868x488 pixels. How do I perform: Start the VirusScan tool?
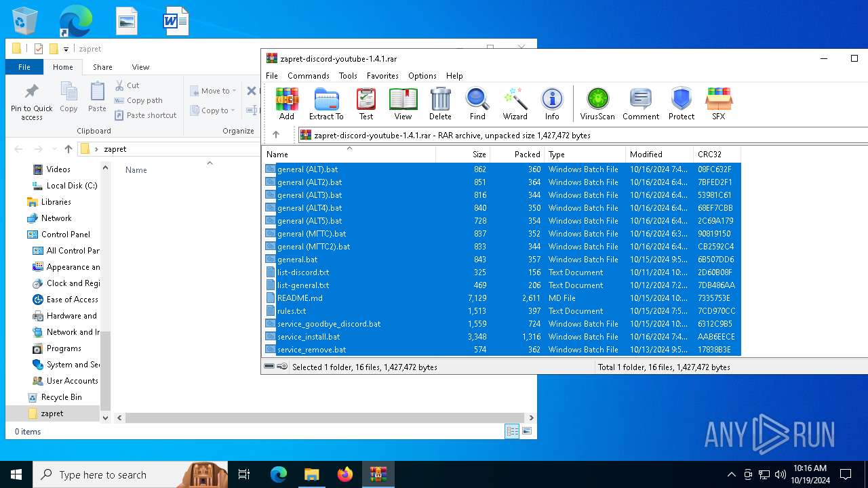[597, 104]
